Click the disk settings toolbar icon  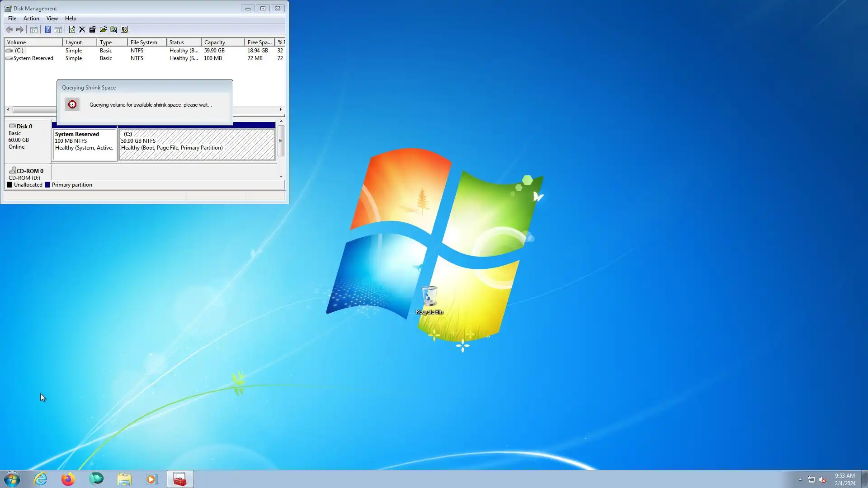[x=124, y=30]
